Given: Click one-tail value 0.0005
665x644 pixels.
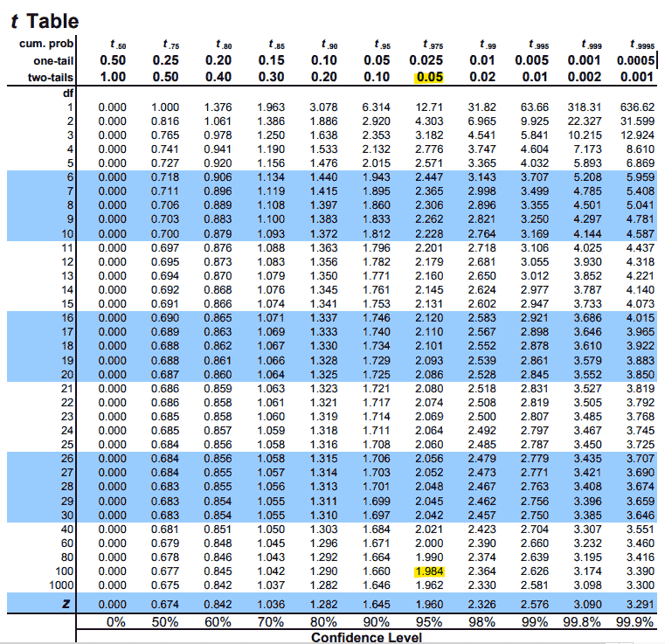Looking at the screenshot, I should tap(636, 60).
